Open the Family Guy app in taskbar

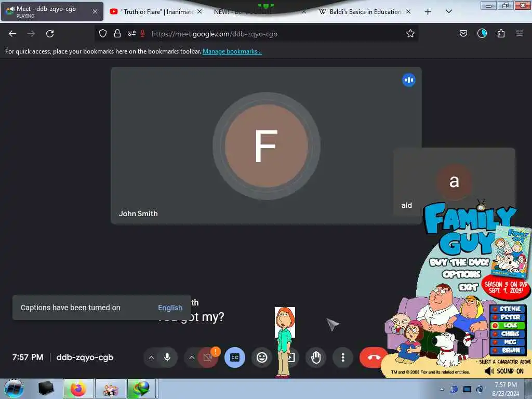110,389
